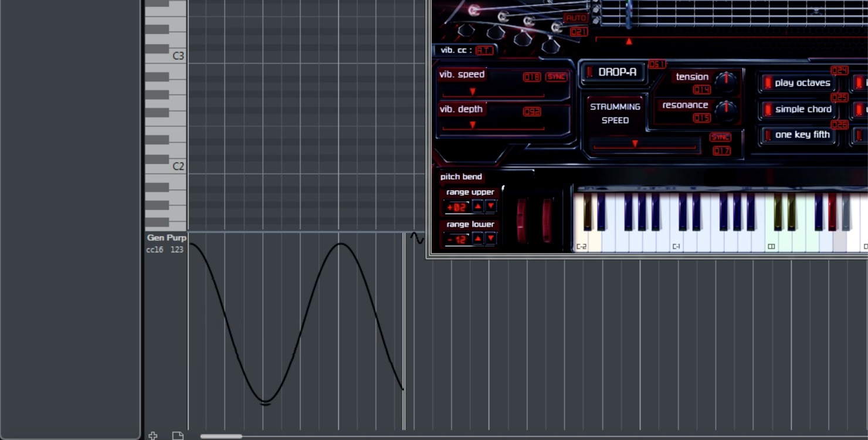Click the vib. depth slider handle
Screen dimensions: 868x440
(473, 125)
